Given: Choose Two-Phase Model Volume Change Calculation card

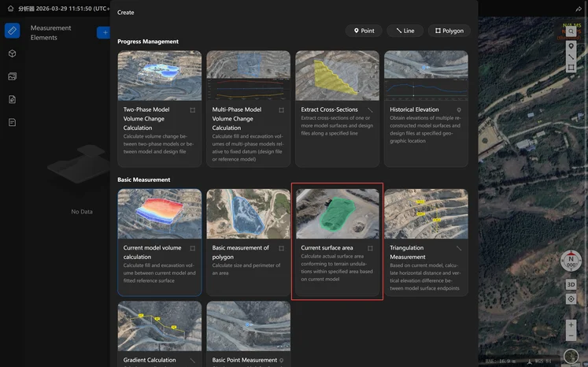Looking at the screenshot, I should coord(159,109).
